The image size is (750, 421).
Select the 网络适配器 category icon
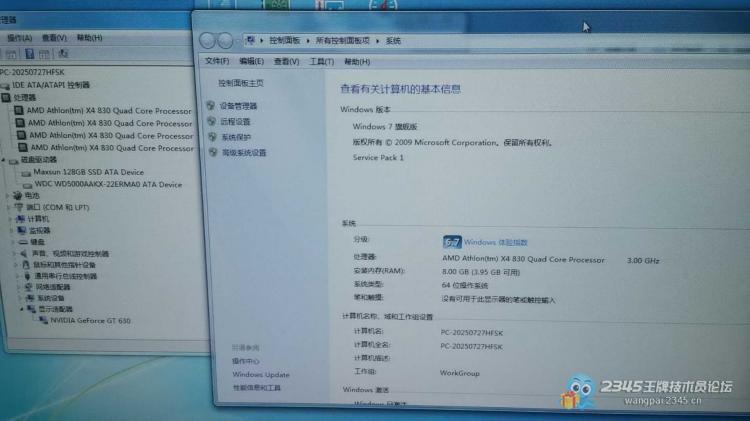click(29, 287)
